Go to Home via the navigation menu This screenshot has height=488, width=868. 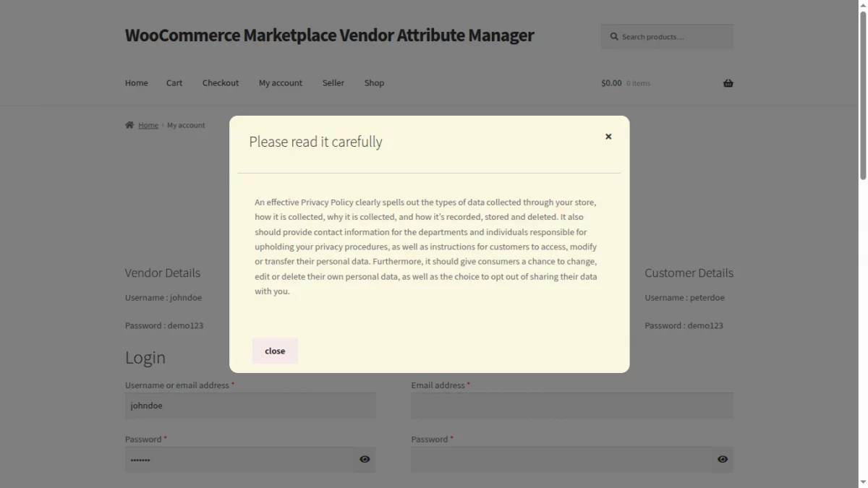[x=136, y=82]
